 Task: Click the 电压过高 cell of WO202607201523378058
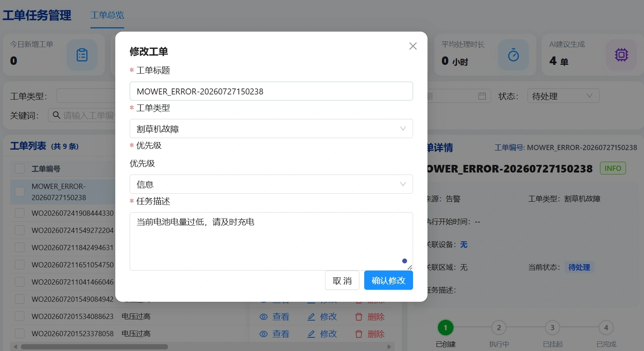point(136,334)
